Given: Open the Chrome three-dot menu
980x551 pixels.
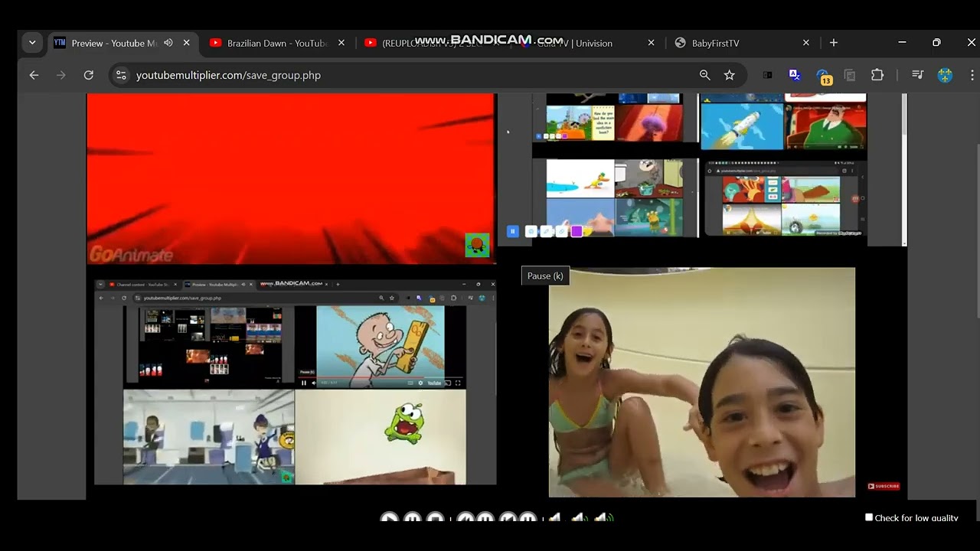Looking at the screenshot, I should (x=972, y=75).
